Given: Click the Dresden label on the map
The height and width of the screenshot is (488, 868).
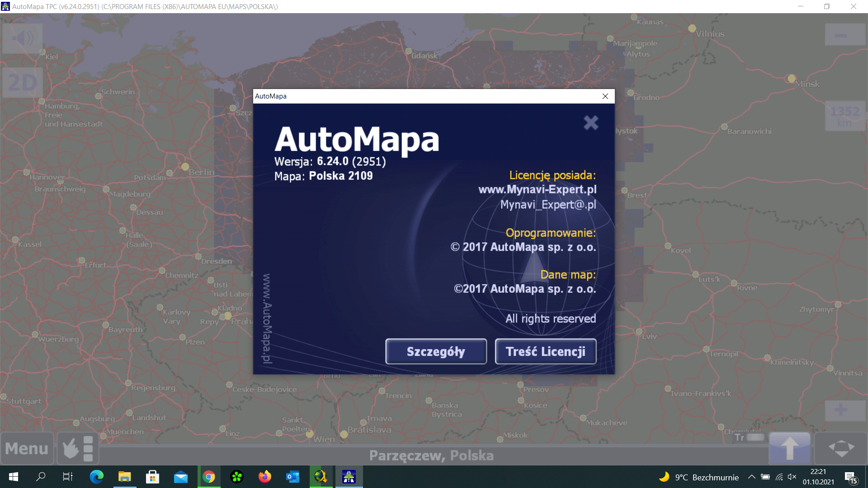Looking at the screenshot, I should 217,261.
